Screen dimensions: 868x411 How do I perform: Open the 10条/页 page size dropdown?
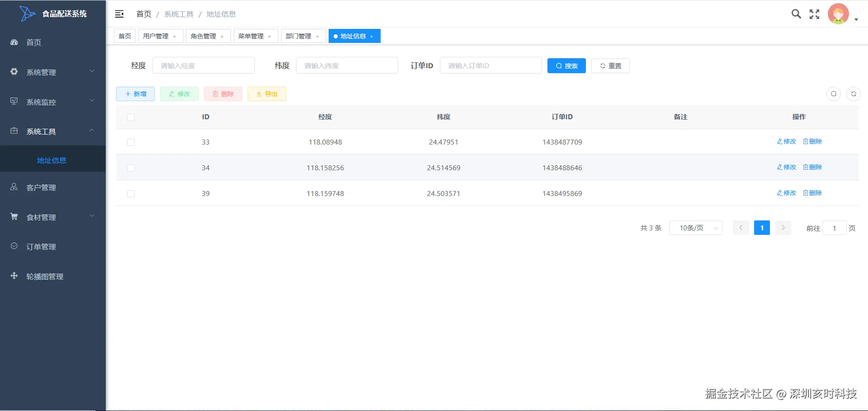[696, 228]
